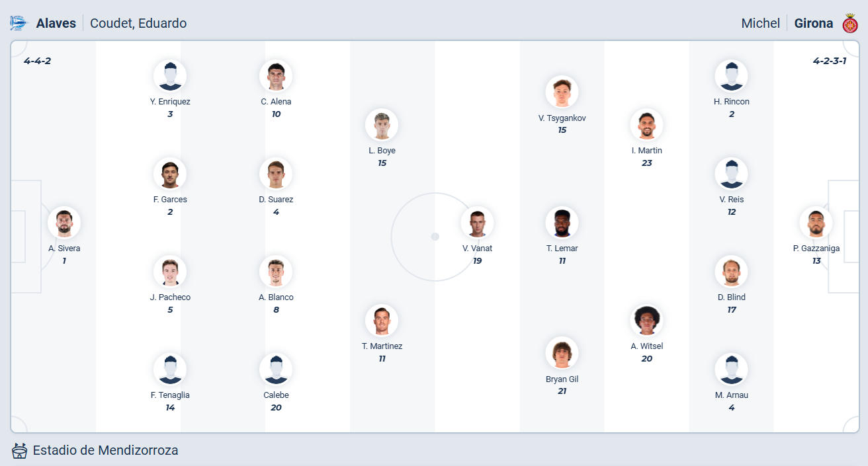Click the Estadio de Mendizorroza venue text

click(105, 451)
